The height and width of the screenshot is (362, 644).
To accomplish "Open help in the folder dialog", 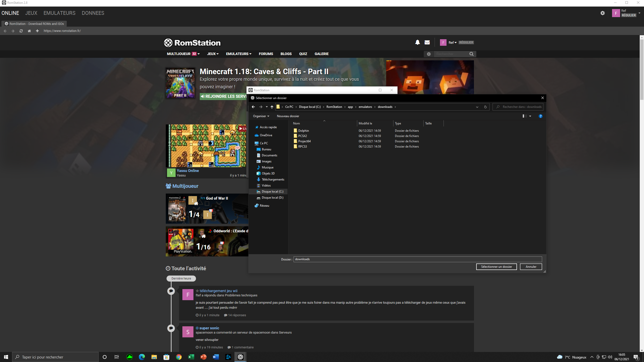I will pyautogui.click(x=540, y=116).
